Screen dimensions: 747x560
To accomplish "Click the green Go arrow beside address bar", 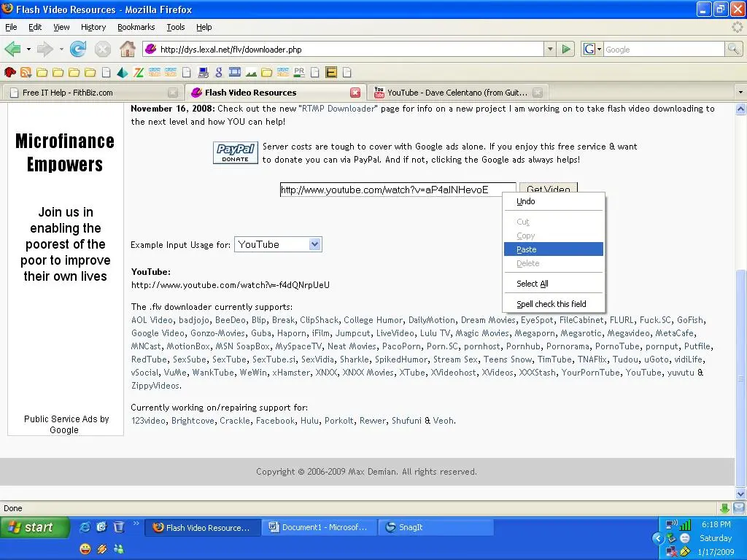I will tap(566, 50).
